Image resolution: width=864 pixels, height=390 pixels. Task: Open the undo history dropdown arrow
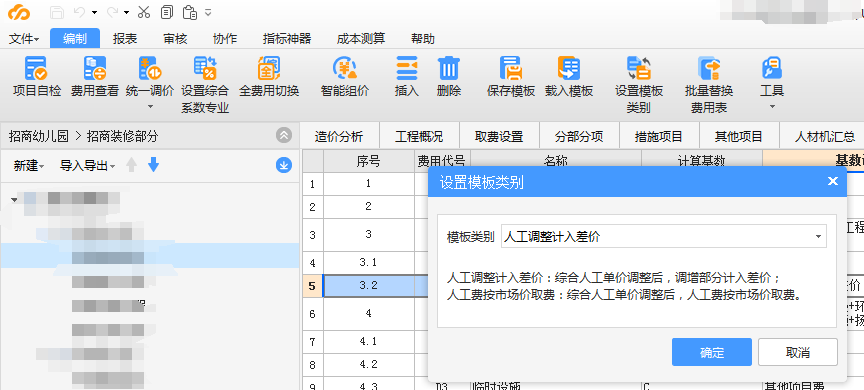coord(95,12)
